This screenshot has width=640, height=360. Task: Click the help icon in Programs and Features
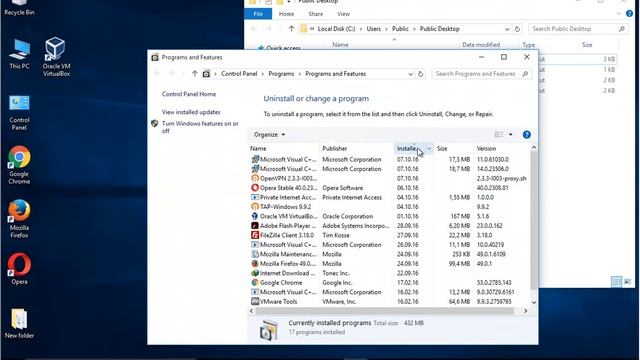527,134
